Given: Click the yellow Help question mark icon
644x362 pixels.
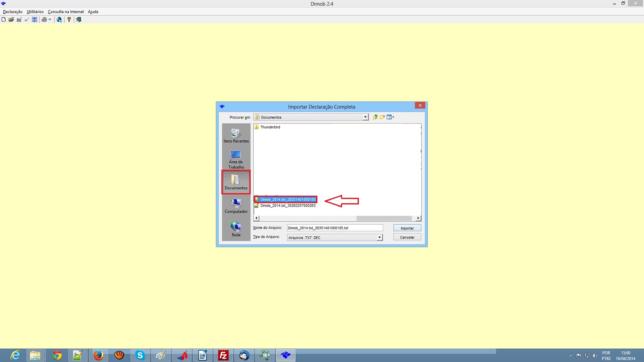Looking at the screenshot, I should pyautogui.click(x=69, y=20).
